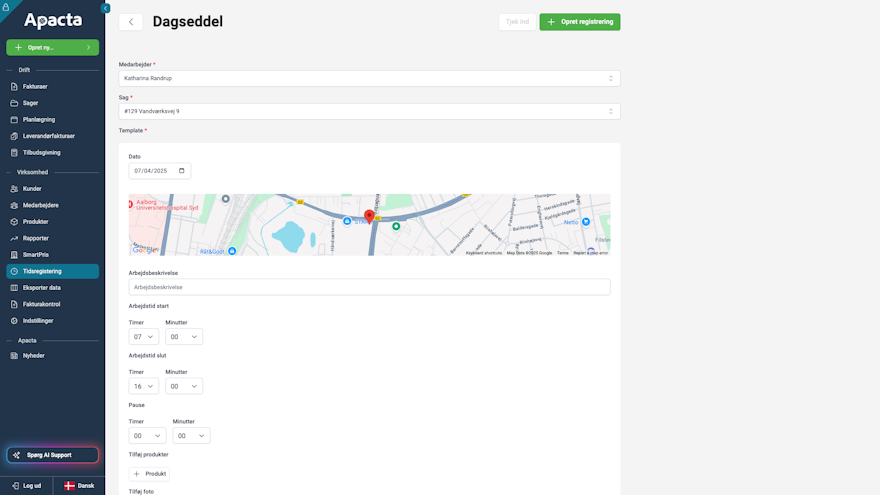Click the Medarbejdere icon
880x495 pixels.
tap(14, 205)
